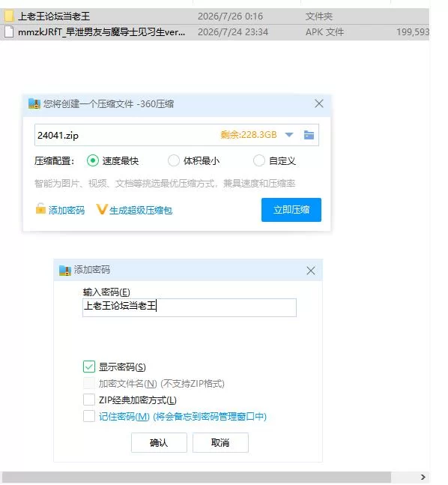Select the file name 上老王论坛当老王
The image size is (448, 485).
(x=54, y=16)
